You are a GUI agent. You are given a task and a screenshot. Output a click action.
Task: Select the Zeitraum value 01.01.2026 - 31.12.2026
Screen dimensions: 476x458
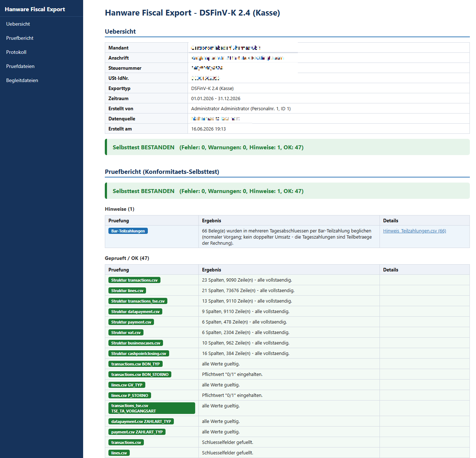(x=216, y=99)
